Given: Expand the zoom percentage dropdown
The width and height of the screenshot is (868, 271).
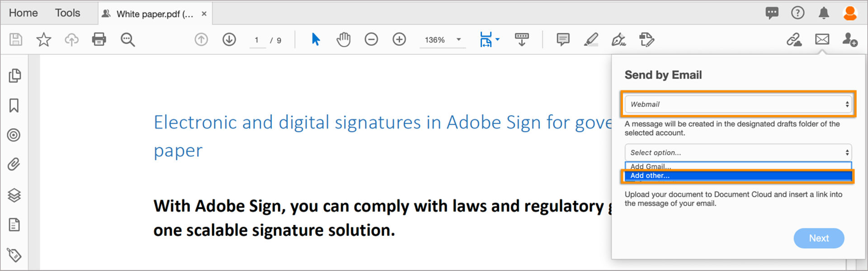Looking at the screenshot, I should [458, 40].
